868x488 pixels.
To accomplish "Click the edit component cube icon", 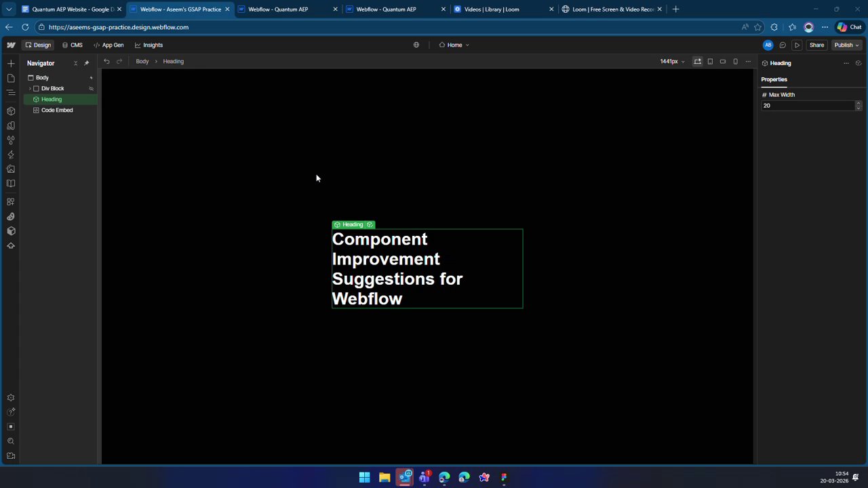I will (x=858, y=63).
